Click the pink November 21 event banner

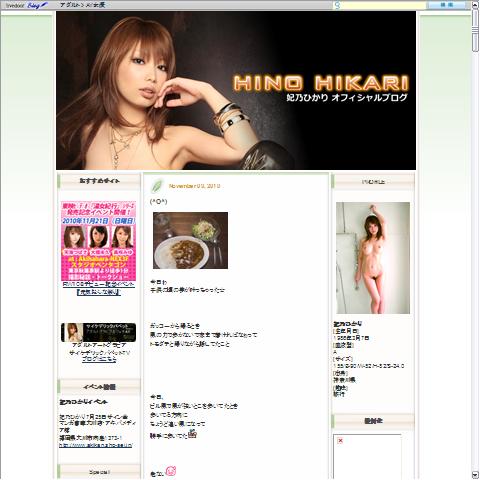coord(98,241)
